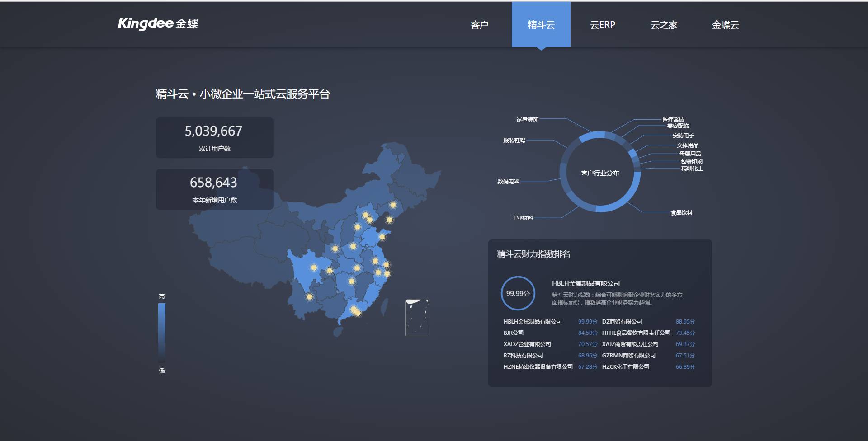Select the 精斗云 tab
868x441 pixels.
(541, 25)
